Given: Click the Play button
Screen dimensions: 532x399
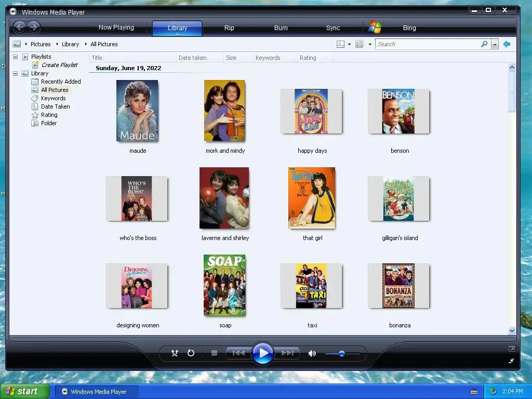Looking at the screenshot, I should (x=262, y=353).
